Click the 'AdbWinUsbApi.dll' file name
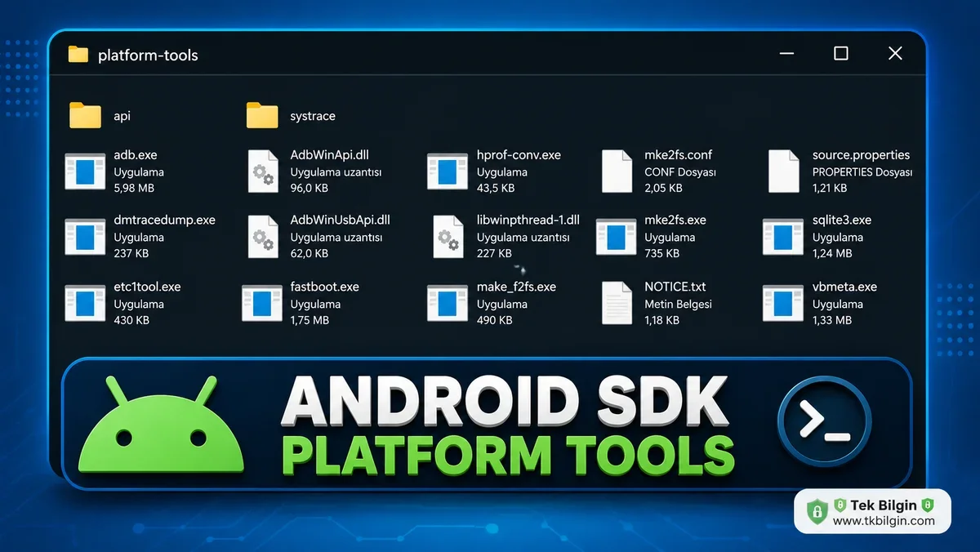 click(341, 220)
